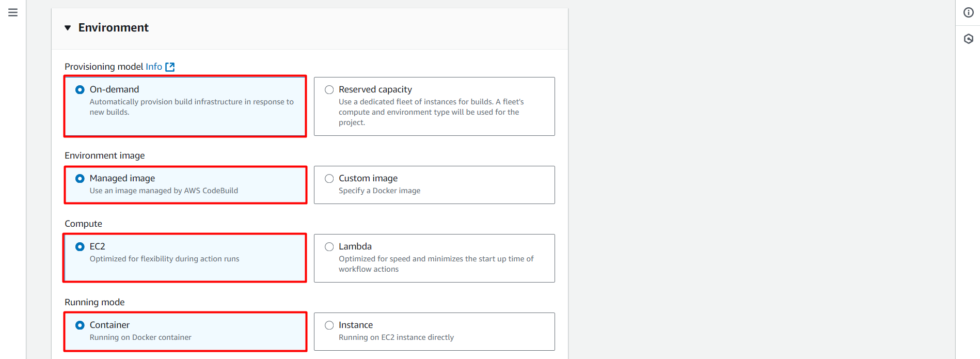
Task: Select the Reserved capacity radio button
Action: [329, 89]
